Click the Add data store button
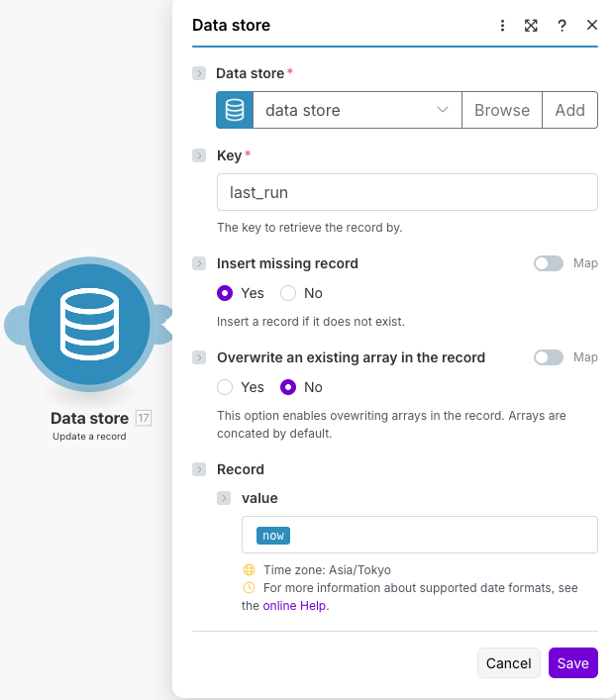This screenshot has width=616, height=700. 569,110
